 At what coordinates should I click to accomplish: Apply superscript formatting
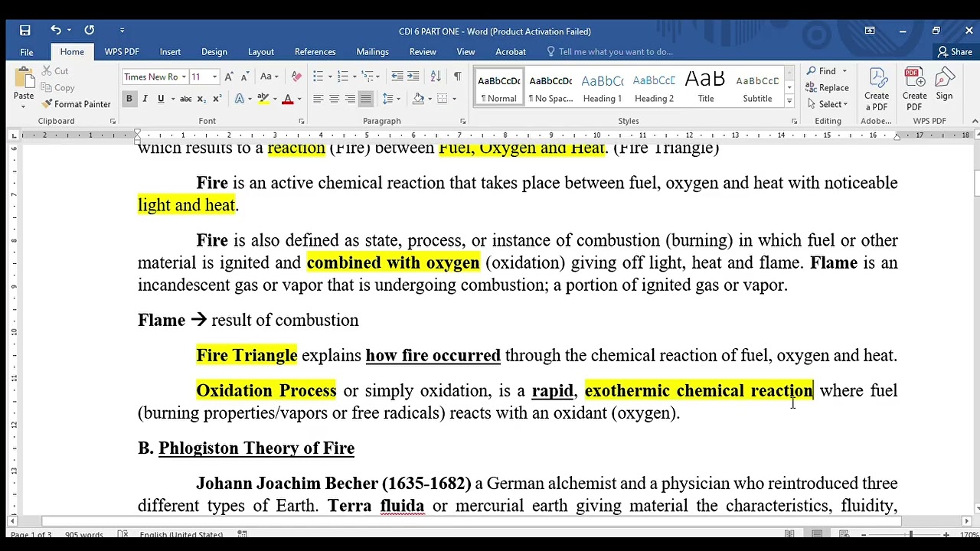pos(217,99)
